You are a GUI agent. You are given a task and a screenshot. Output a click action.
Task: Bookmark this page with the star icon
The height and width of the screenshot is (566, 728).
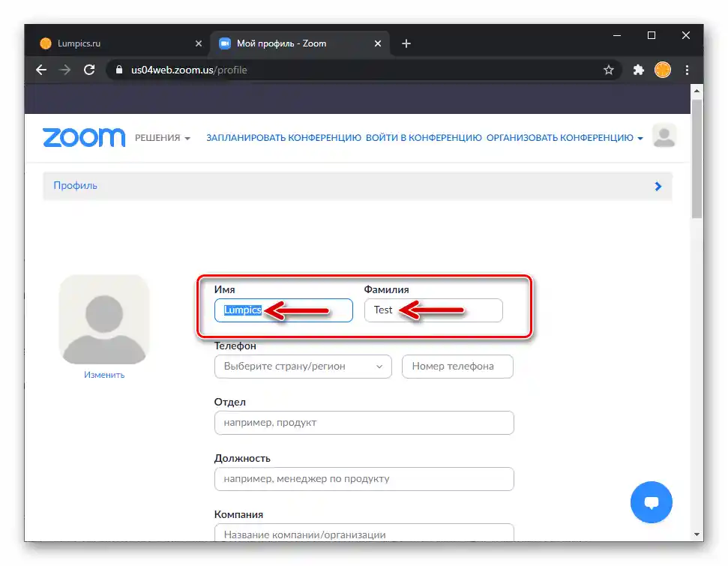point(609,70)
